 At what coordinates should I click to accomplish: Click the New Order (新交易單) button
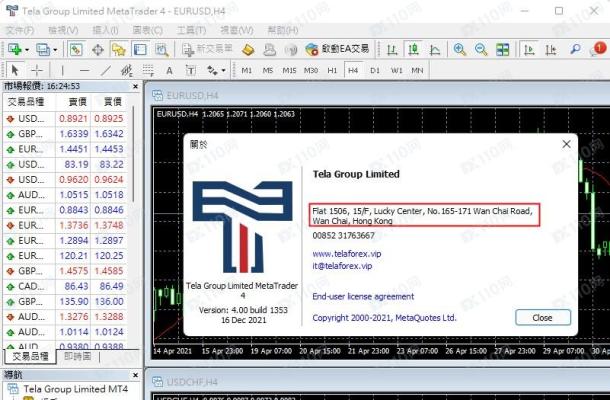coord(207,49)
